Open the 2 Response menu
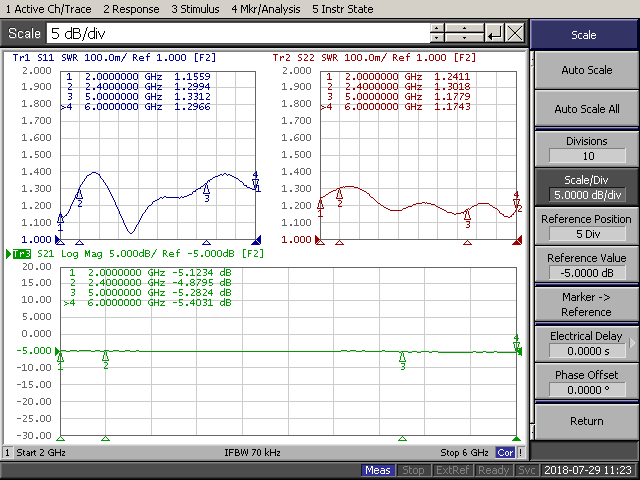 coord(131,9)
